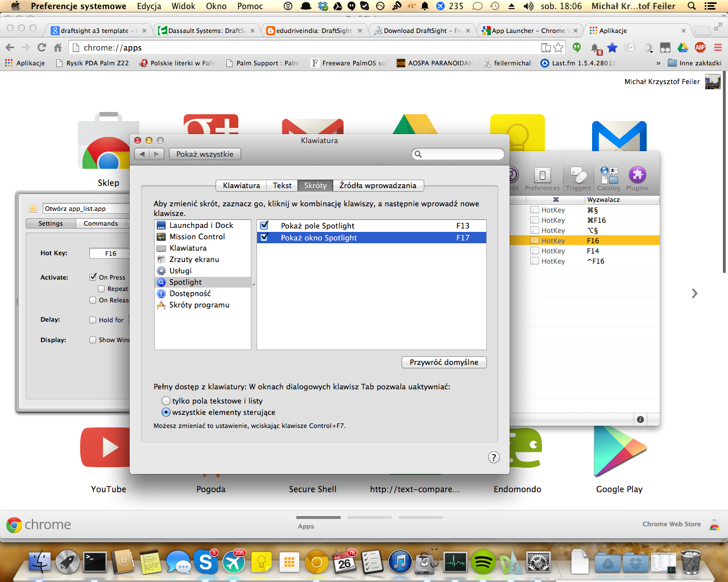
Task: Toggle checkbox for ⌘F16 HotKey row
Action: [535, 220]
